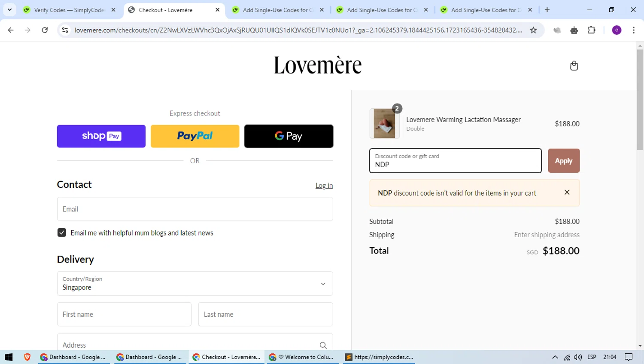
Task: Go forward in browser history
Action: [27, 30]
